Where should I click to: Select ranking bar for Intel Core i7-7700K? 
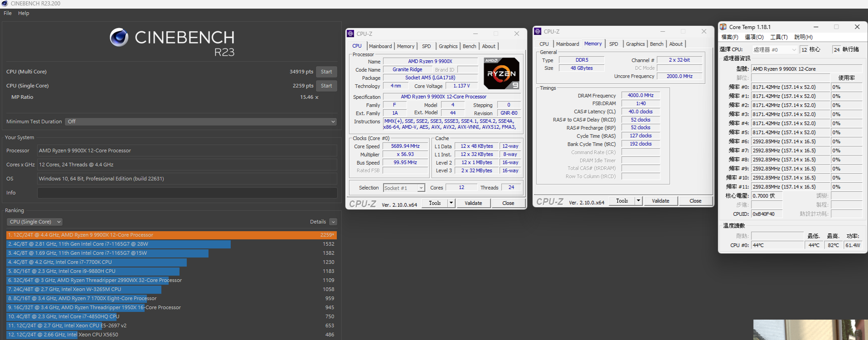(97, 262)
